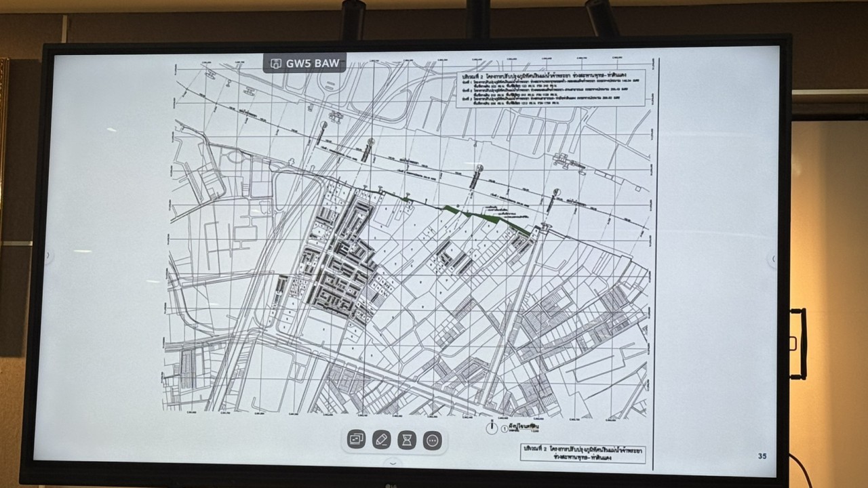
Task: Click the cast icon in GW5 BAW badge
Action: (275, 64)
